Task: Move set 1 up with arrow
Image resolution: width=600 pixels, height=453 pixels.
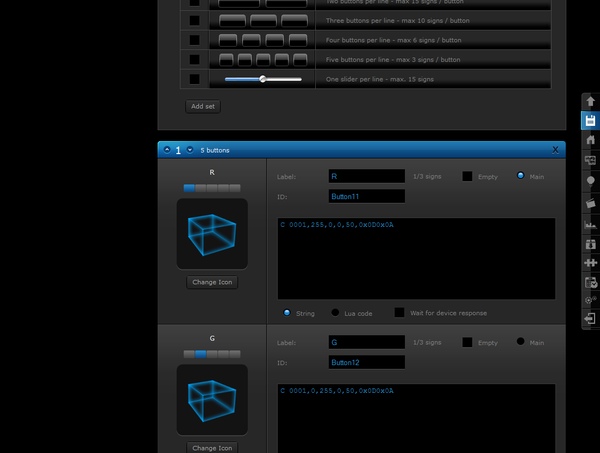Action: 167,150
